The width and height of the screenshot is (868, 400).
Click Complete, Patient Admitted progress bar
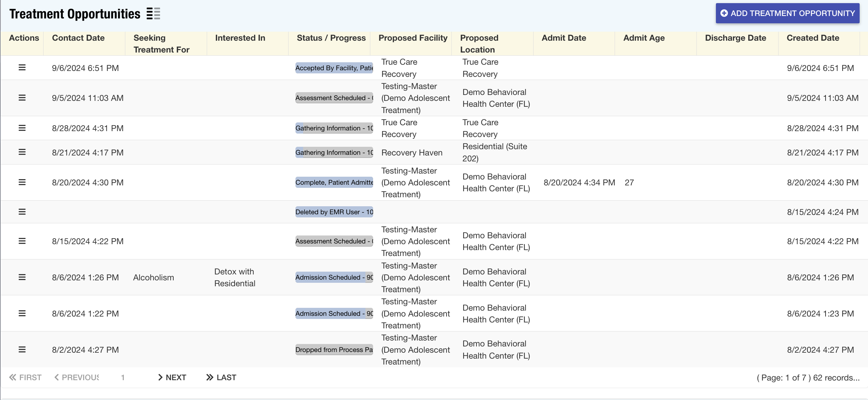pyautogui.click(x=334, y=182)
